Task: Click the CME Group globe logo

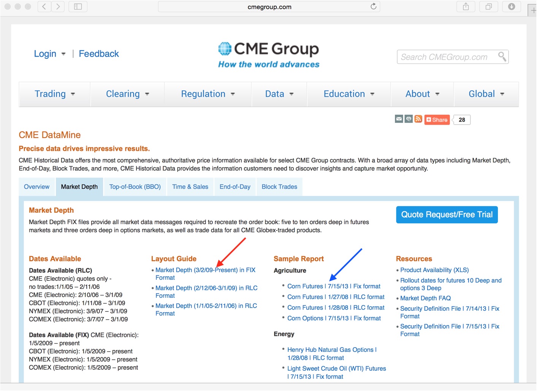Action: pos(225,49)
